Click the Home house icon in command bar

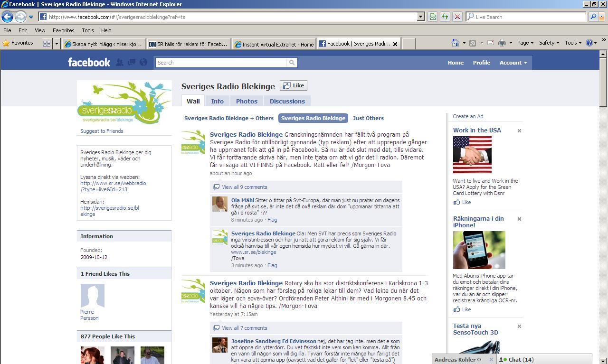tap(455, 43)
